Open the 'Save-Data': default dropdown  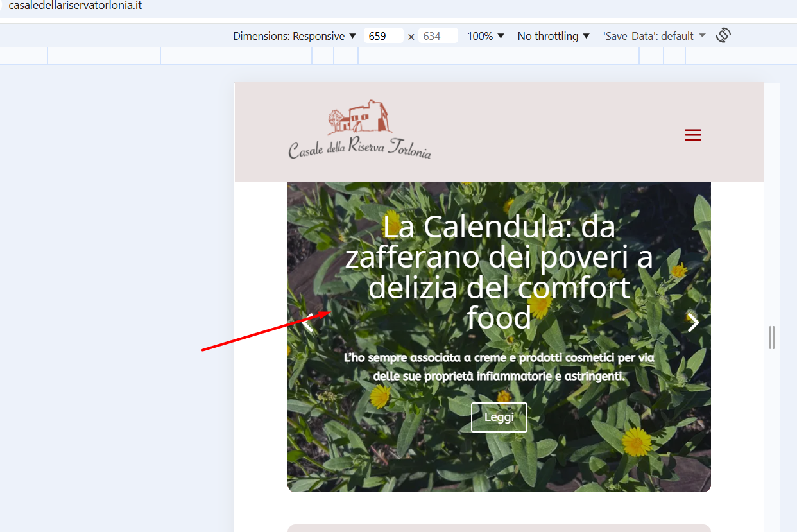pos(654,36)
